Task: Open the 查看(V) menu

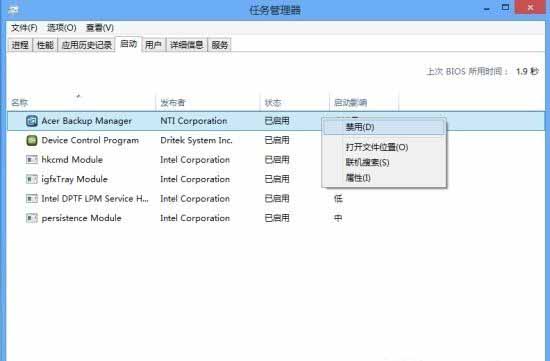Action: click(100, 28)
